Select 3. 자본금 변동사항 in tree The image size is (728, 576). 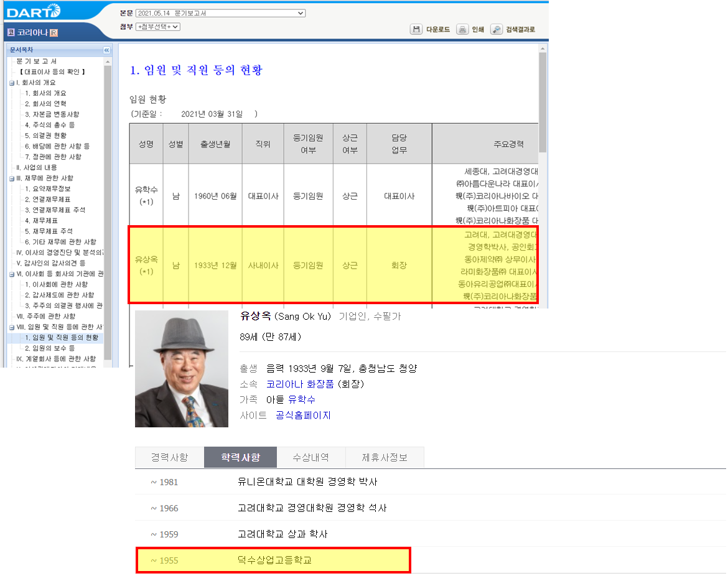click(52, 114)
